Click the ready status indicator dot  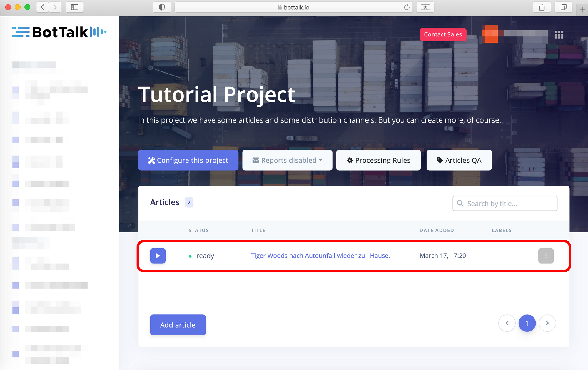(189, 256)
